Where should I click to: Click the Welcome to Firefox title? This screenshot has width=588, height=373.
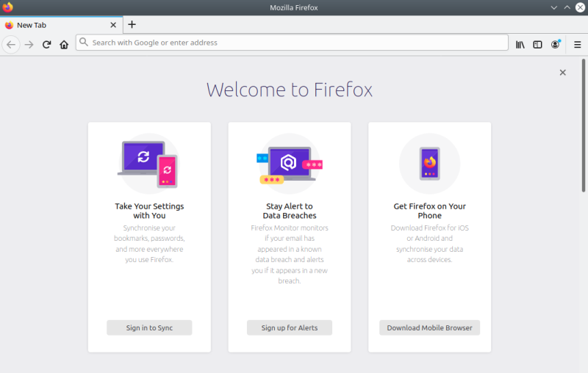[x=290, y=90]
